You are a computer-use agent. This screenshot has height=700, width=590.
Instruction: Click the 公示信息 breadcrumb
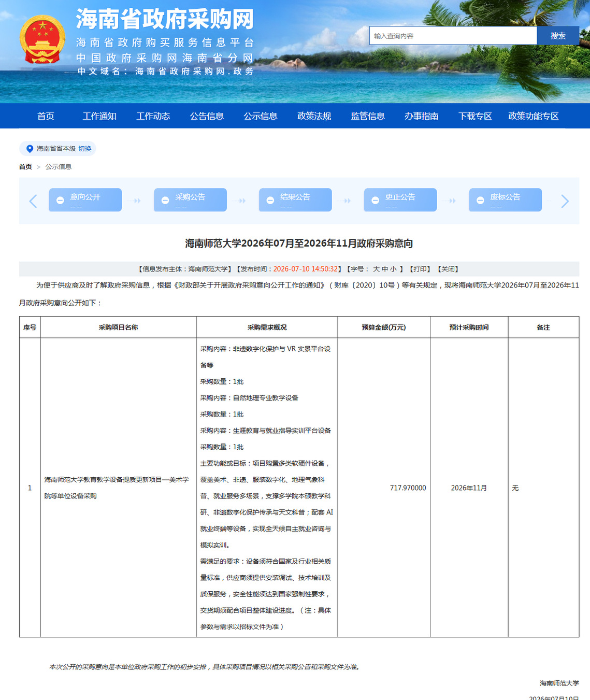click(x=59, y=167)
